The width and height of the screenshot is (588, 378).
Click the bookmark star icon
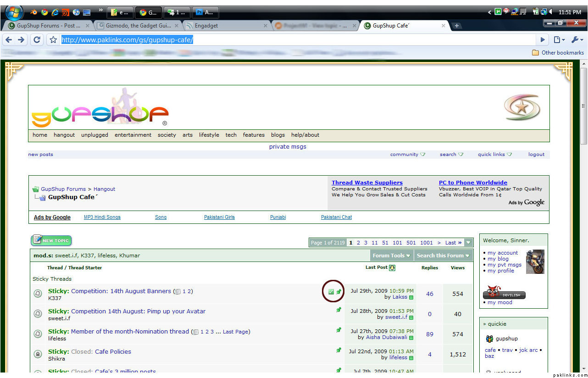53,40
